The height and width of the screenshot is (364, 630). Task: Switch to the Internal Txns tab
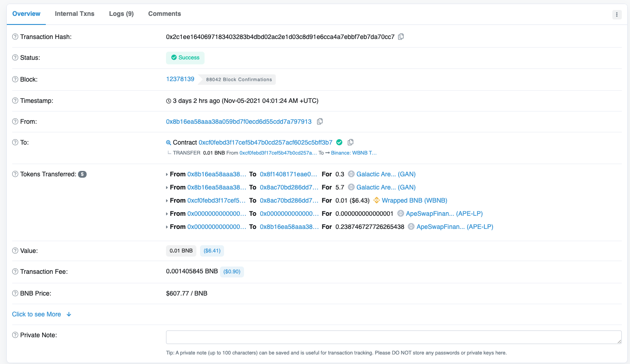click(x=74, y=14)
